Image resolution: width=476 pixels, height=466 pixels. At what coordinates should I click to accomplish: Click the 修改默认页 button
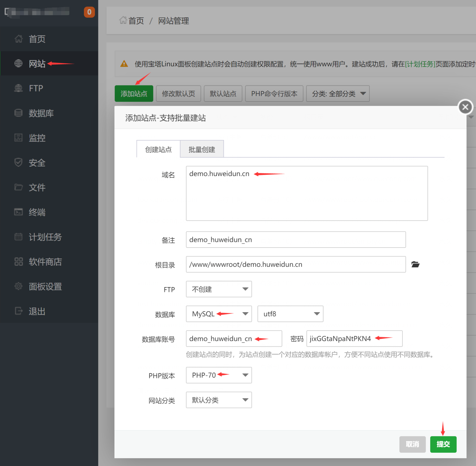point(179,93)
